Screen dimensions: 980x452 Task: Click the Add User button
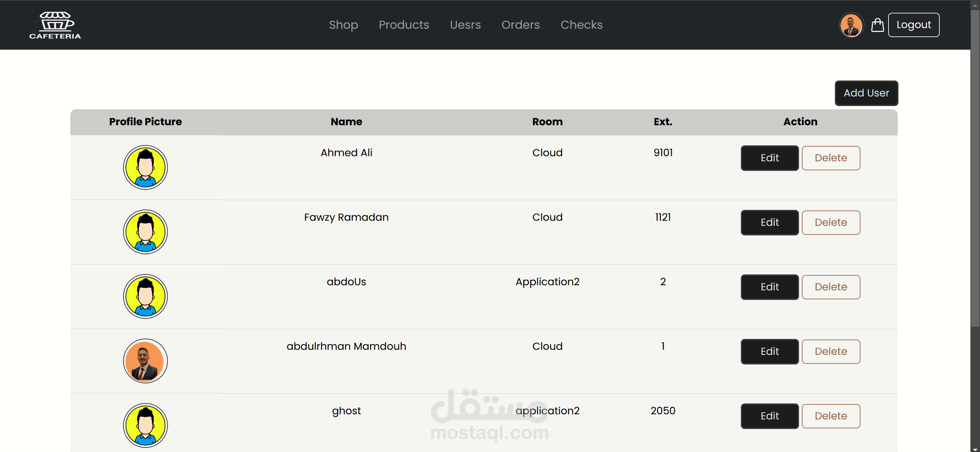point(866,93)
